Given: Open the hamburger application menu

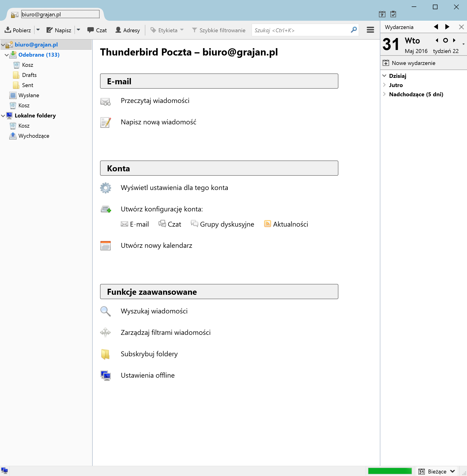Looking at the screenshot, I should [370, 30].
